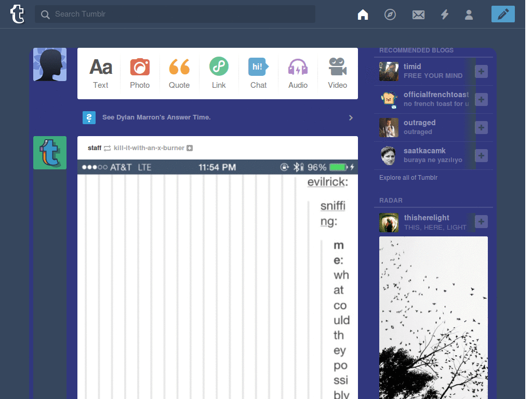Click the evilrick username in post
Screen dimensions: 532x399
[x=327, y=182]
